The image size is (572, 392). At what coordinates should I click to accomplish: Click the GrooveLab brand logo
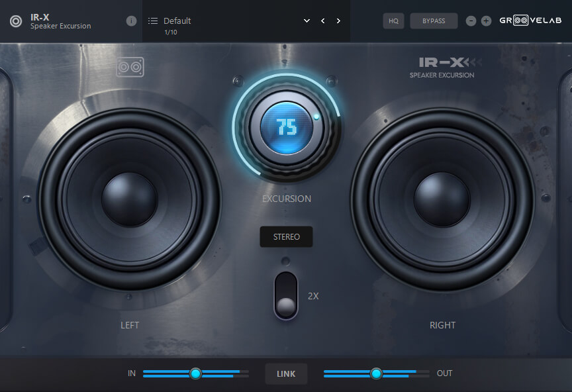[530, 21]
